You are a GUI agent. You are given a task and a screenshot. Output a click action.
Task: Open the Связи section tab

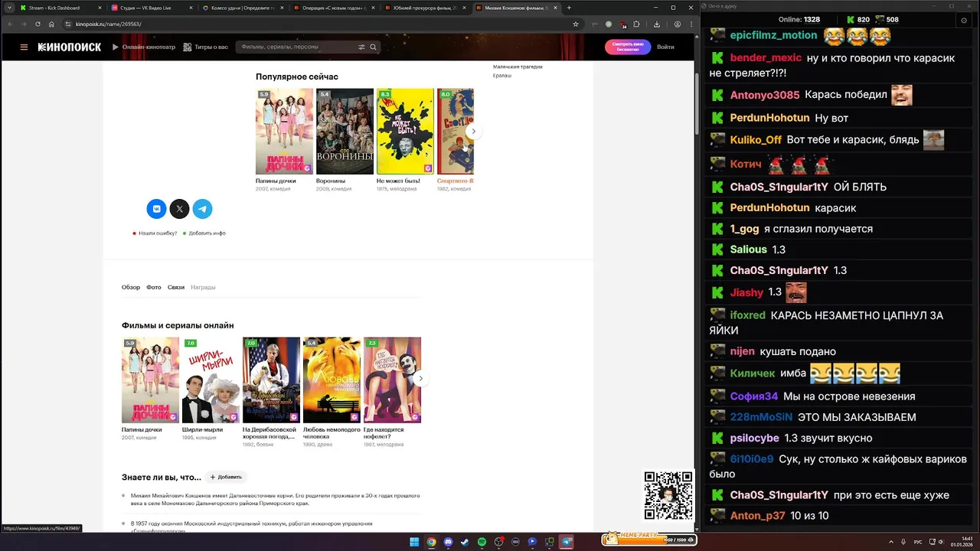coord(176,287)
